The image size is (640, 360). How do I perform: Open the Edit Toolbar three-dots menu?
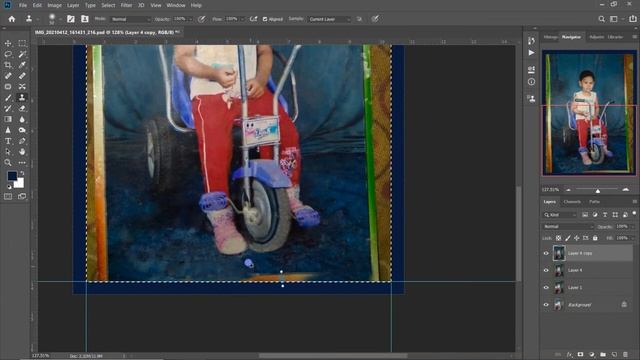point(22,163)
